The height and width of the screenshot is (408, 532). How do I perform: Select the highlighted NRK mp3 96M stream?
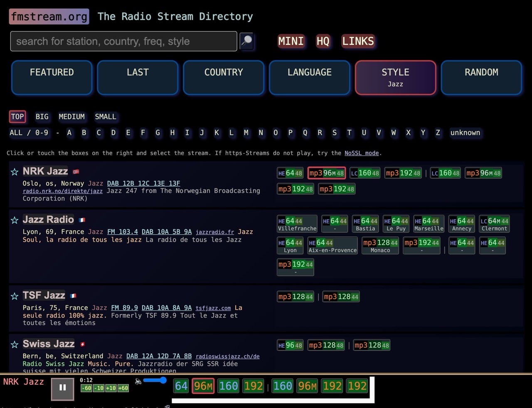point(327,173)
